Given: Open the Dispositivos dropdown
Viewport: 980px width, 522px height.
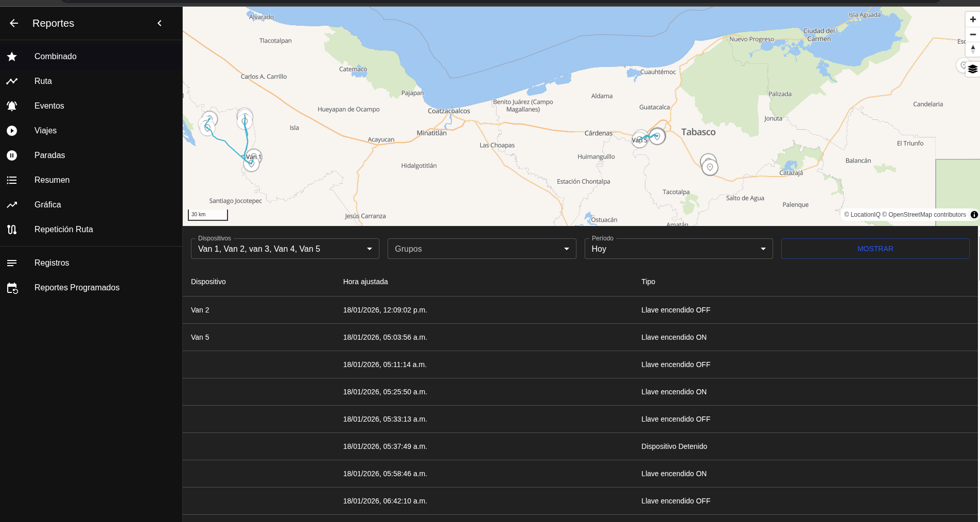Looking at the screenshot, I should [x=285, y=249].
